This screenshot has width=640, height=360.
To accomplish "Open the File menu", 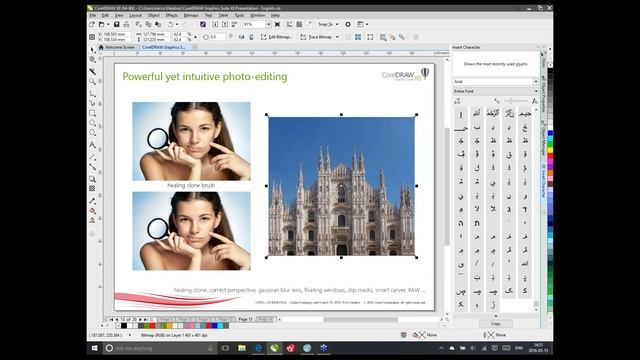I will click(x=93, y=16).
